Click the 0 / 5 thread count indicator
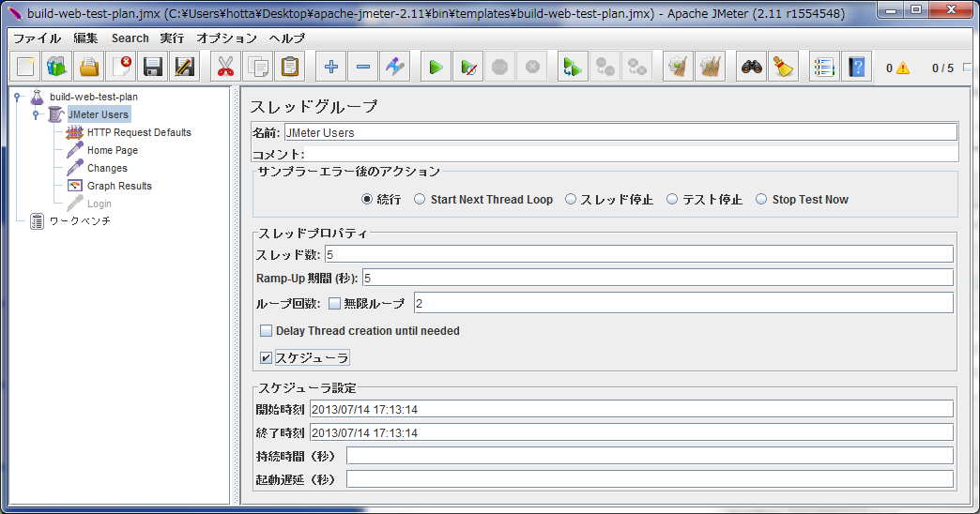Screen dimensions: 980x514 coord(942,68)
